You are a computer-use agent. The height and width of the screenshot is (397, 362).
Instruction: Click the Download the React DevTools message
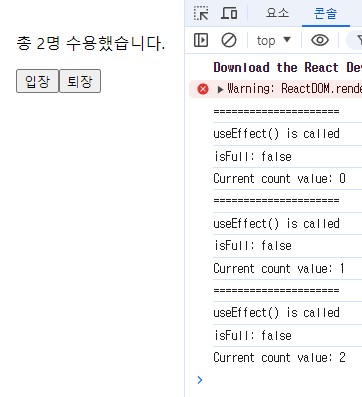287,67
